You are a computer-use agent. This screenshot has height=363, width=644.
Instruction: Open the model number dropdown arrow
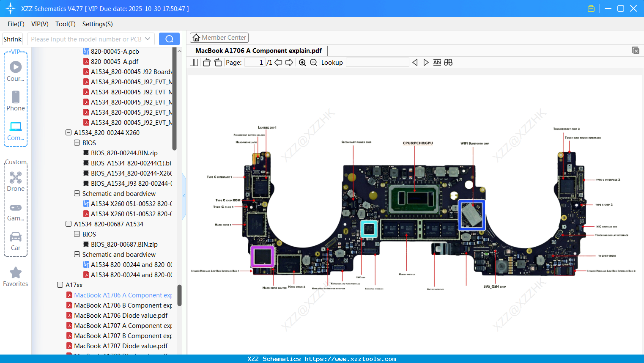(148, 39)
